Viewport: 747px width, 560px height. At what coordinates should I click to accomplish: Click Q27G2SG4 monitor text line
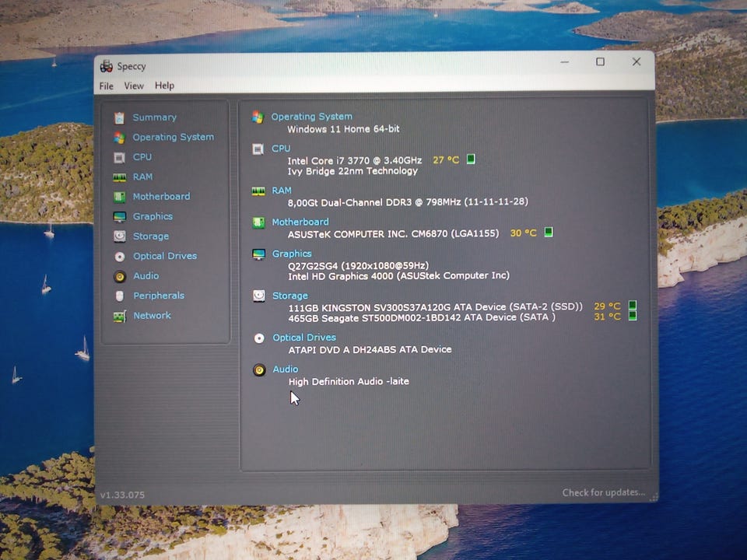[358, 266]
